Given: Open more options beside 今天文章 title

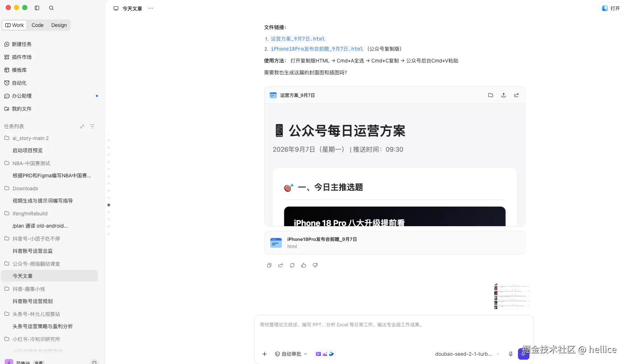Looking at the screenshot, I should (x=151, y=8).
